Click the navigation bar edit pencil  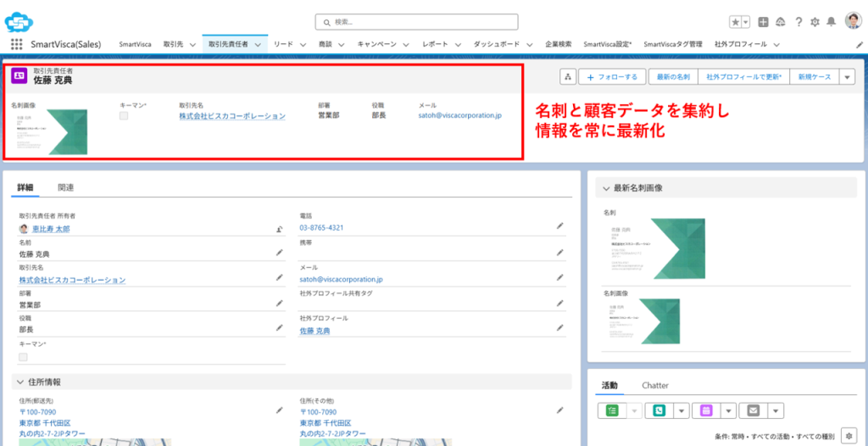860,44
